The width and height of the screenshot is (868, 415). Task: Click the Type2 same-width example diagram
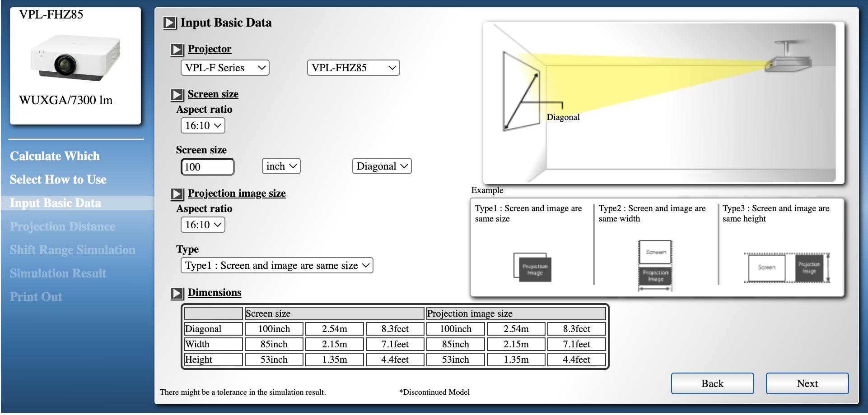pos(655,266)
